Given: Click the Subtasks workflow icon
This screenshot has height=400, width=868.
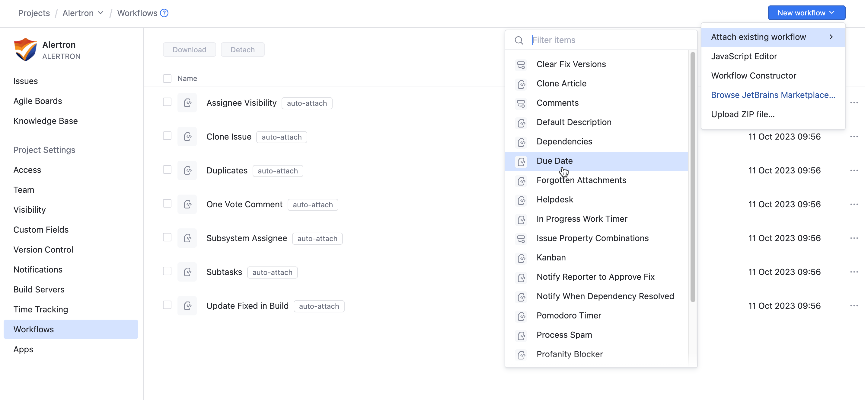Looking at the screenshot, I should click(x=187, y=272).
